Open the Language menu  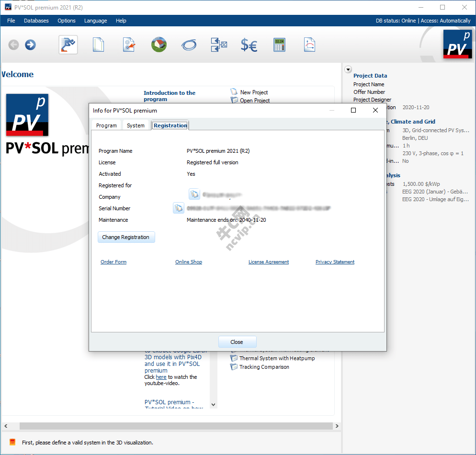pos(96,21)
